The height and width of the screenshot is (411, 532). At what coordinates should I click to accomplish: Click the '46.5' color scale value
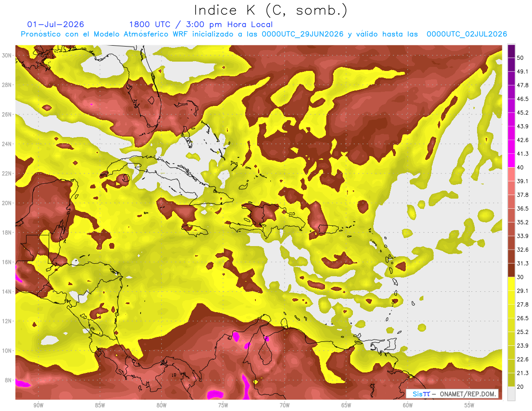[x=522, y=99]
